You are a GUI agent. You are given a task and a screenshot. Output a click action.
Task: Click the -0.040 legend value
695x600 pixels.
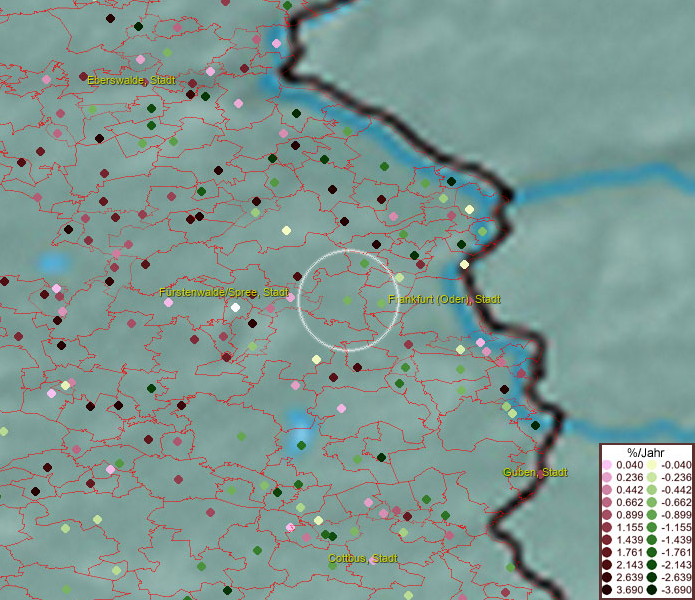(x=676, y=465)
